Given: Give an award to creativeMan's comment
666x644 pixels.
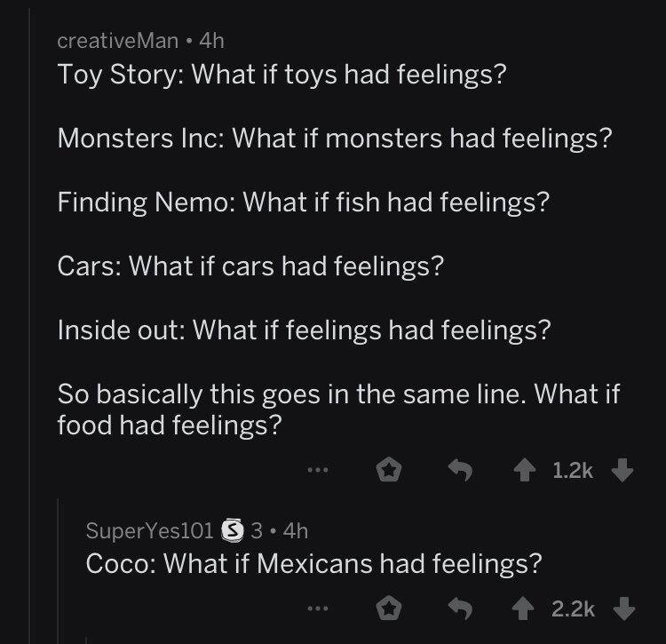Looking at the screenshot, I should click(386, 472).
